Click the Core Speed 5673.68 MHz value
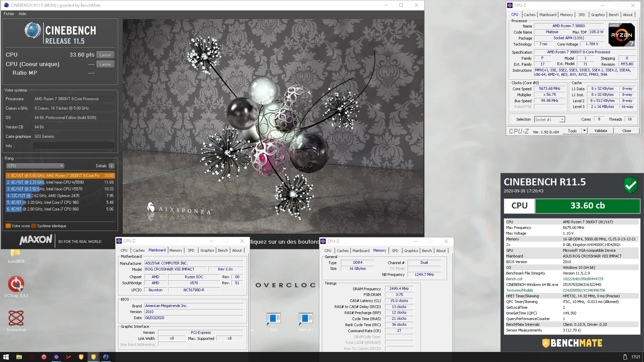Image resolution: width=644 pixels, height=362 pixels. click(549, 89)
